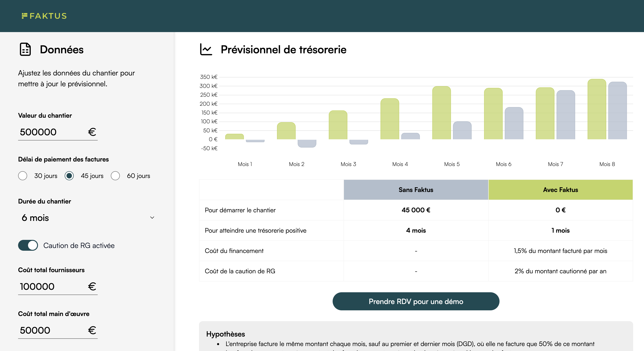644x351 pixels.
Task: Select the 60 jours payment delay
Action: [x=115, y=176]
